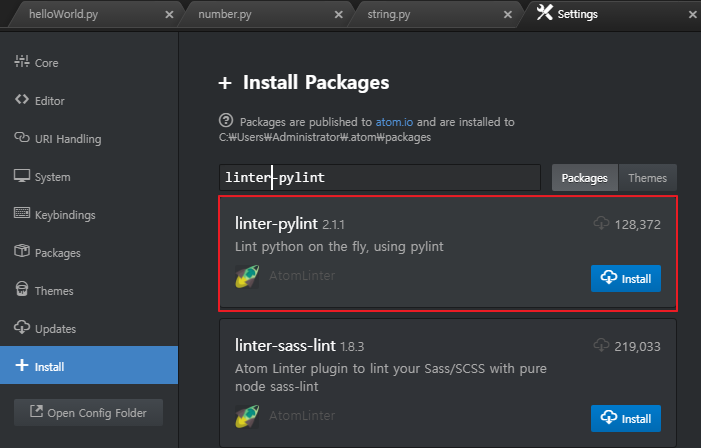Open Keybindings section
701x448 pixels.
[x=89, y=215]
